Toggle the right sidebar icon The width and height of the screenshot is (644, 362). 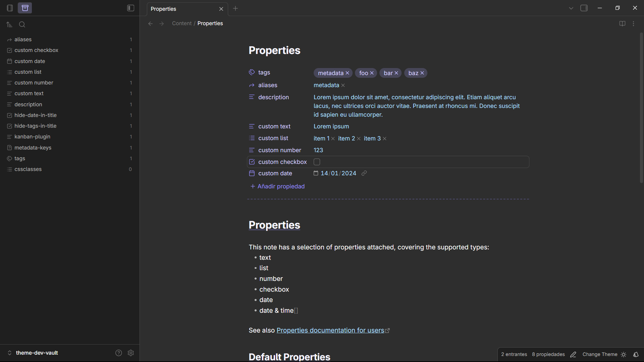[584, 8]
